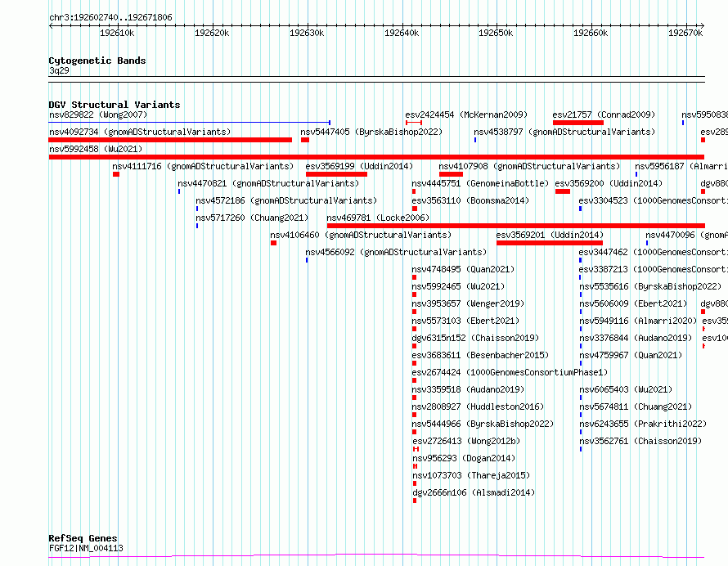
Task: Click the 192610k ruler position label
Action: click(x=117, y=33)
